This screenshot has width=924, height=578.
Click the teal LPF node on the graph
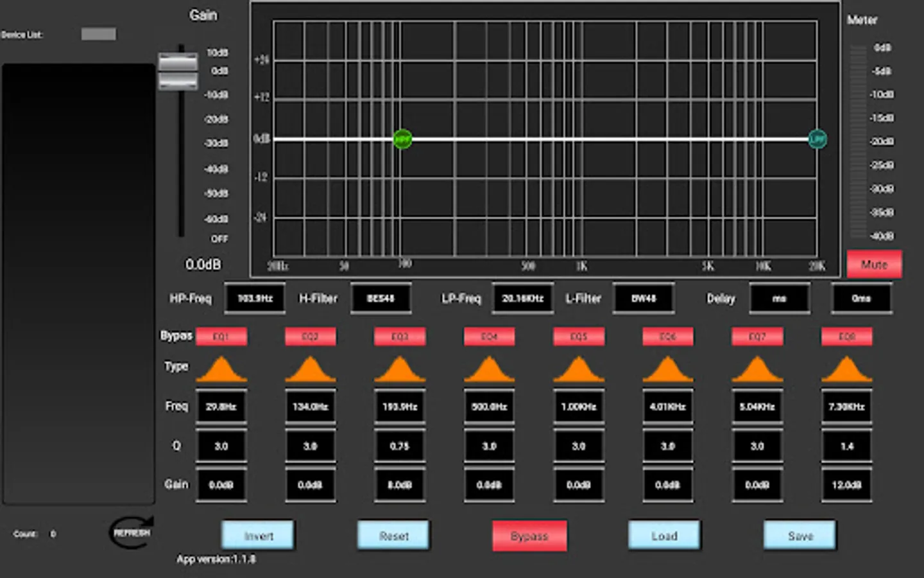point(817,139)
